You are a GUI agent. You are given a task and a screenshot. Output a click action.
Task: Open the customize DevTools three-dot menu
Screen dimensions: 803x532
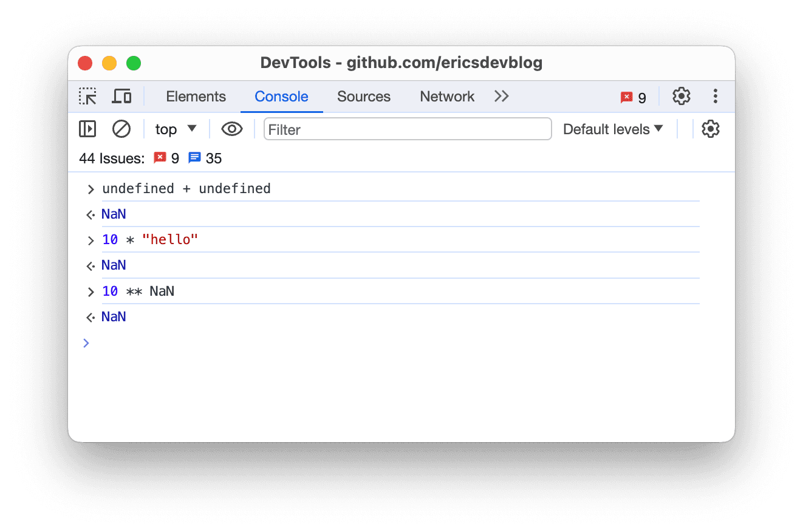click(716, 96)
